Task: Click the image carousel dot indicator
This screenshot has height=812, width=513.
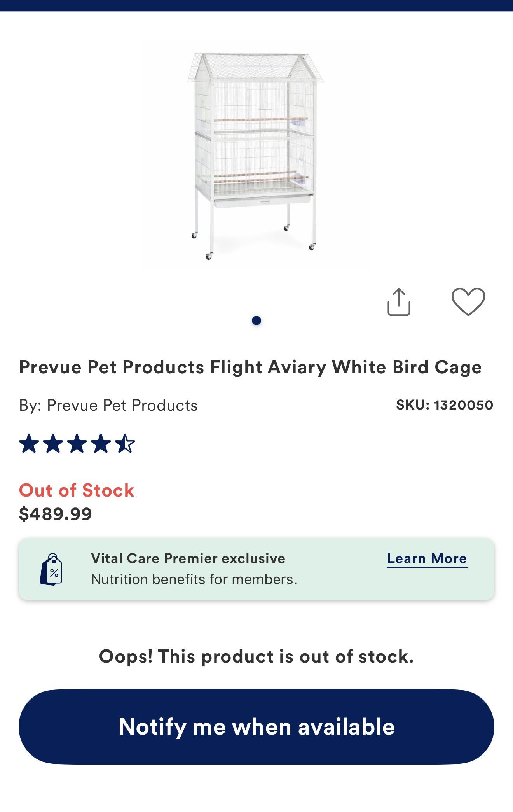Action: tap(256, 320)
